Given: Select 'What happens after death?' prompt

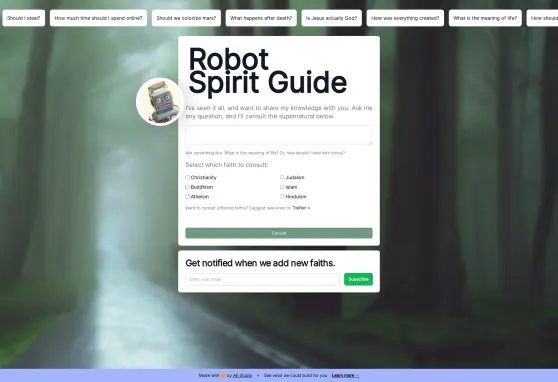Looking at the screenshot, I should tap(261, 18).
